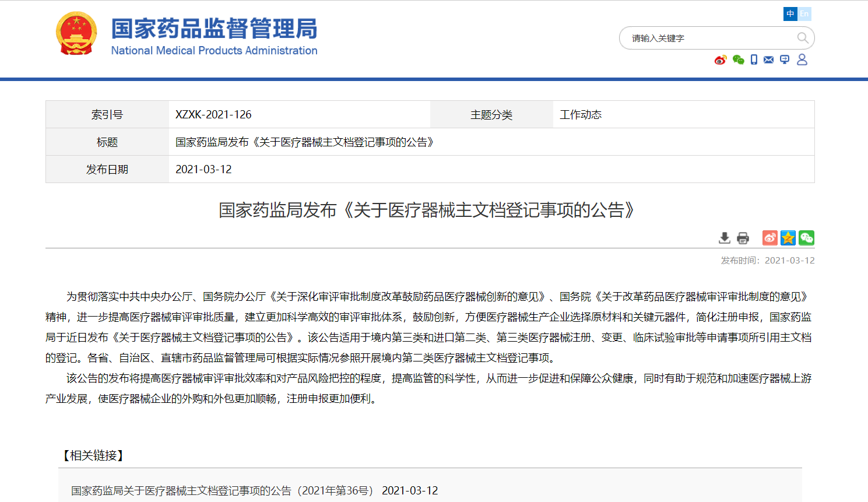
Task: Share article to WeChat green icon
Action: (806, 238)
